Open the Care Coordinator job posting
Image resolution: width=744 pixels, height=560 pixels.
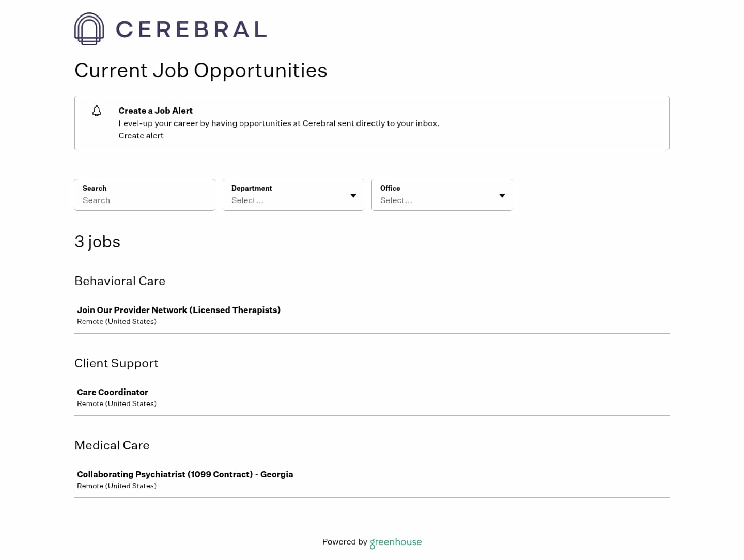(x=113, y=392)
